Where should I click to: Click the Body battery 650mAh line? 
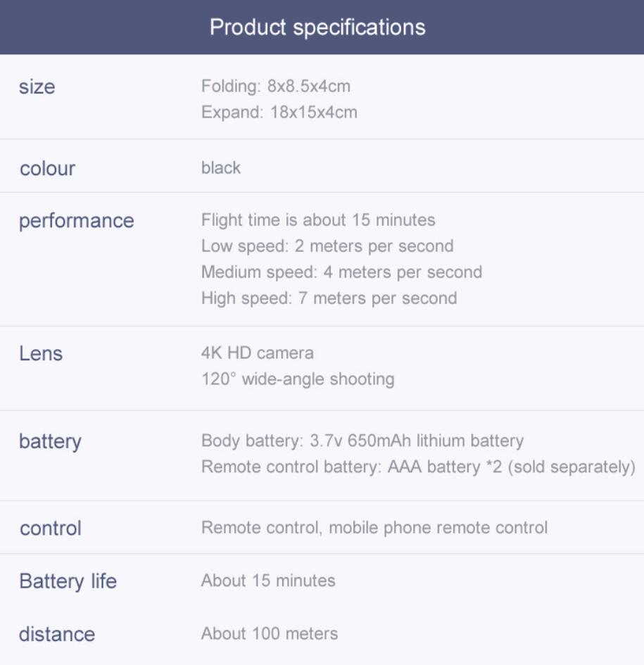[x=362, y=441]
